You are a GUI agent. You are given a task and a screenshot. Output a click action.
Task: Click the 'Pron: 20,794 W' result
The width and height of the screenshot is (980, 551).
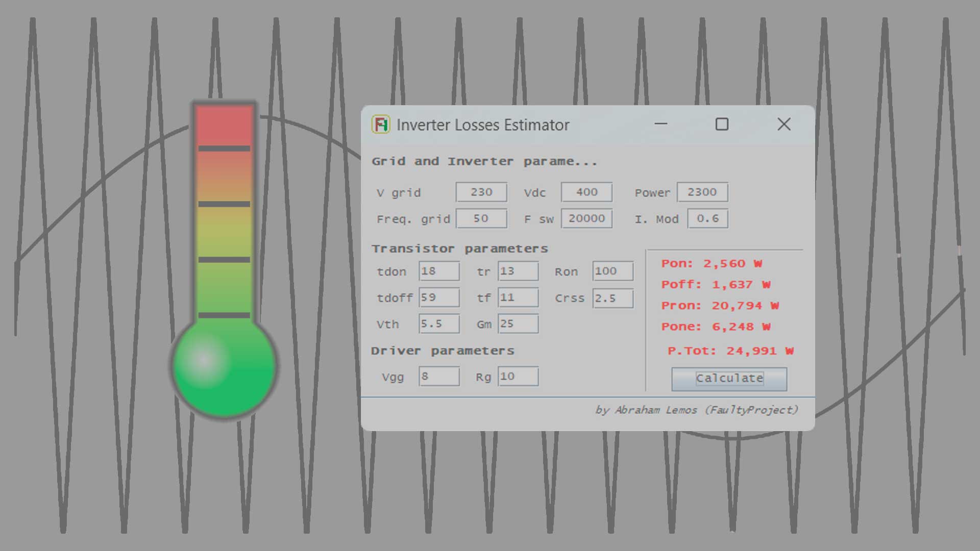tap(720, 306)
